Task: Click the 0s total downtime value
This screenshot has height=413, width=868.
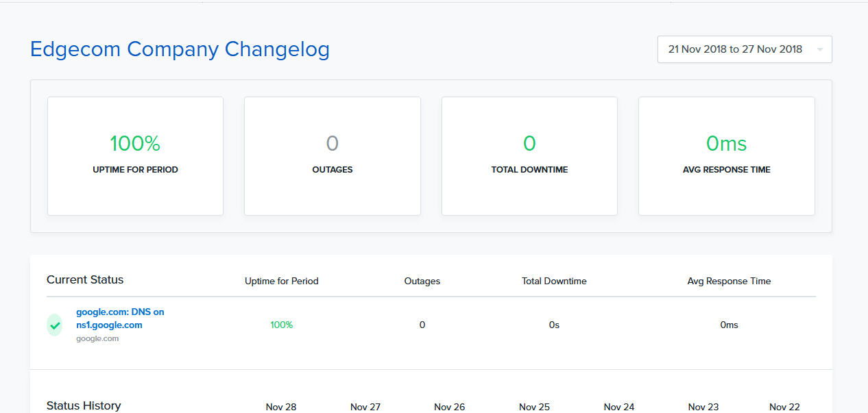Action: click(554, 325)
